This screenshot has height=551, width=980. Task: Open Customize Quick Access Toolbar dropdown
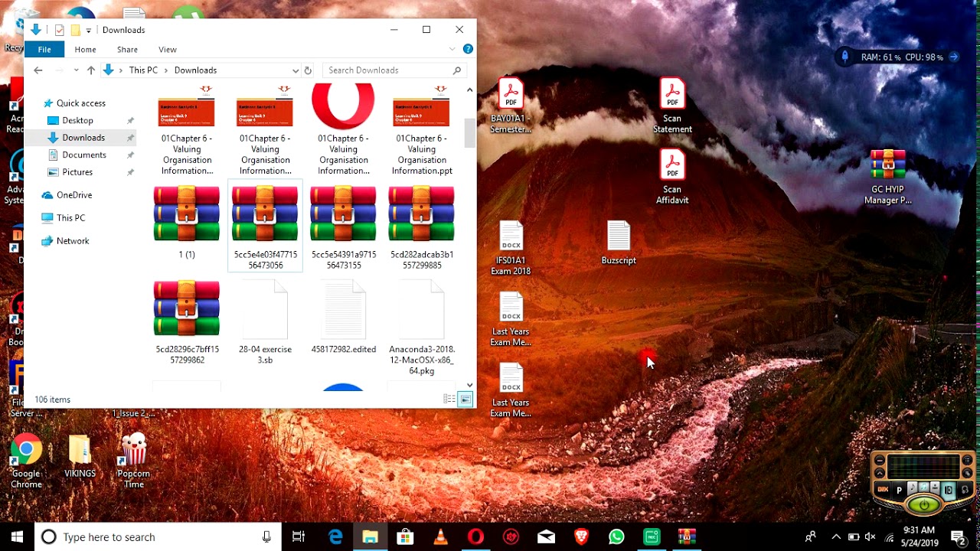[89, 31]
